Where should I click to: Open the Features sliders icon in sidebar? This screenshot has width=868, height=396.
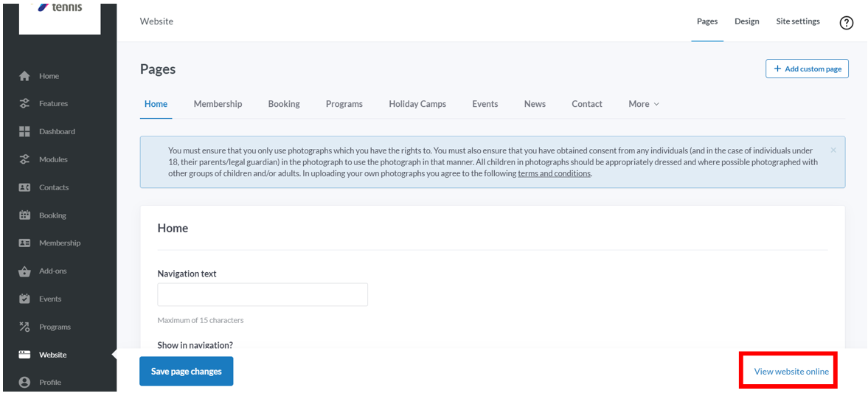click(24, 103)
